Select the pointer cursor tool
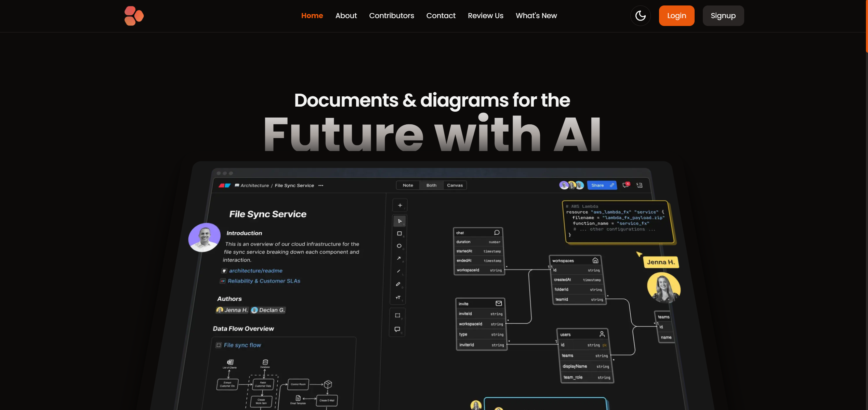868x410 pixels. point(399,221)
